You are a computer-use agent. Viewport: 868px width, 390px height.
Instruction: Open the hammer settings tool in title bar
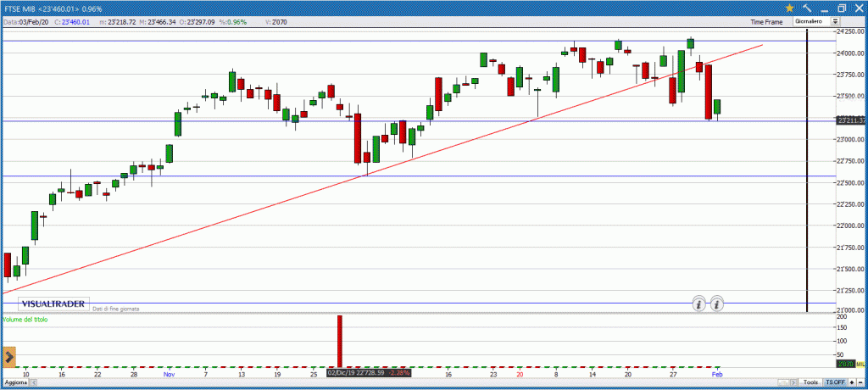click(807, 8)
